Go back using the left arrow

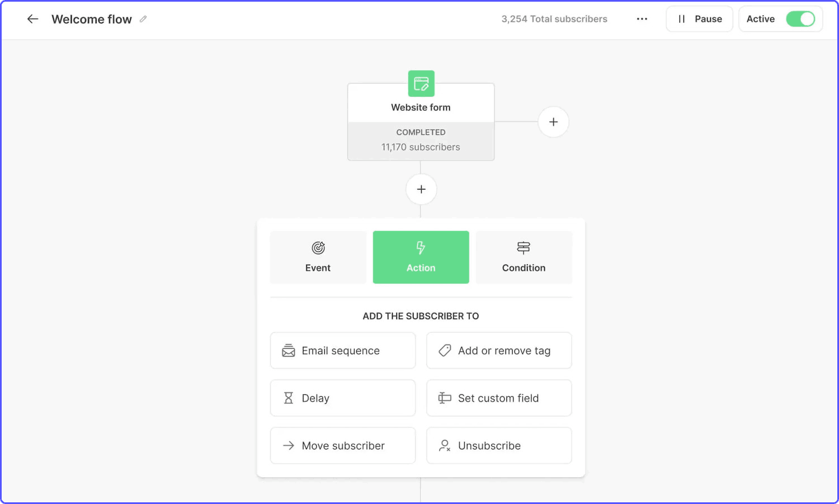tap(32, 19)
